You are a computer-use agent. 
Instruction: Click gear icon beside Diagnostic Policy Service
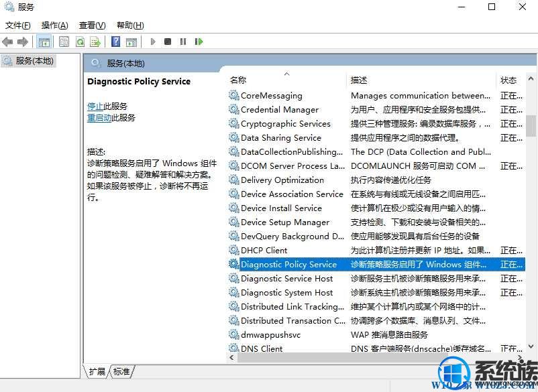click(234, 264)
